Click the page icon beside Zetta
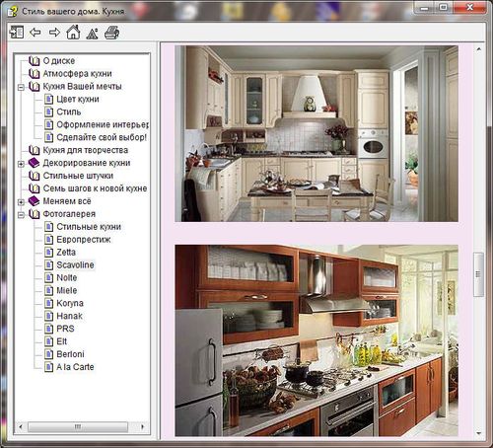The image size is (493, 448). pos(48,252)
